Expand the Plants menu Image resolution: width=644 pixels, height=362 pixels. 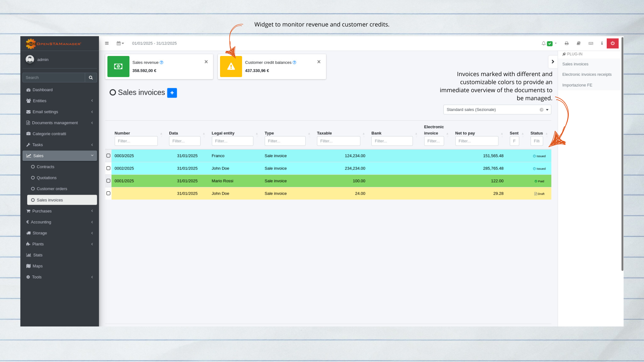(x=60, y=244)
